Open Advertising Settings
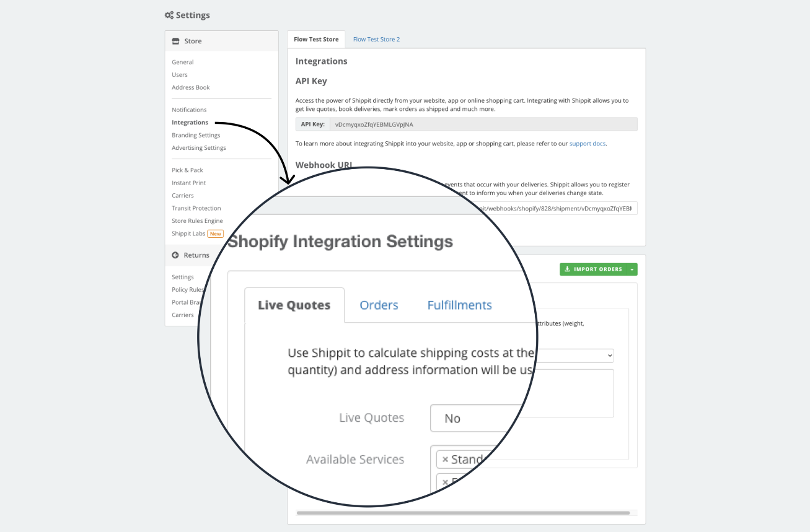 coord(199,148)
